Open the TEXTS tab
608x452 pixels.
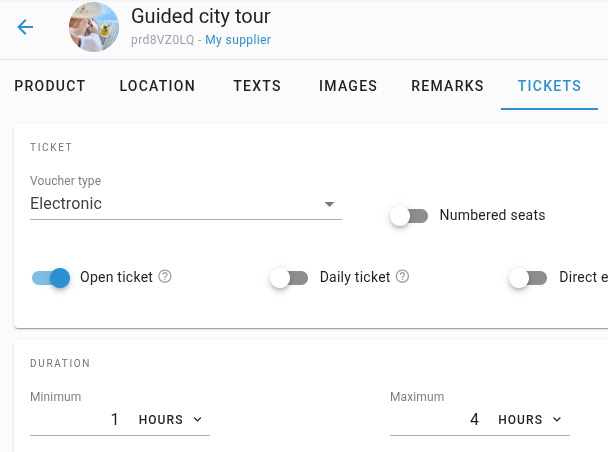point(257,86)
